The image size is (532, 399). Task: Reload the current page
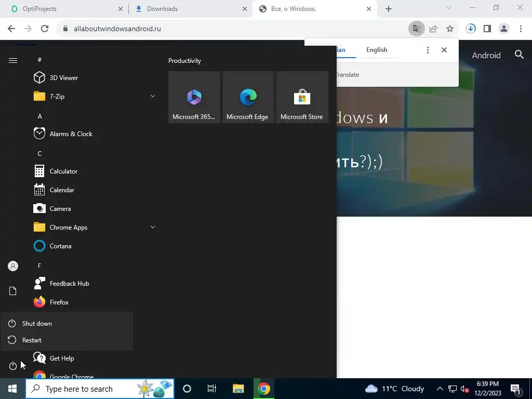click(45, 29)
